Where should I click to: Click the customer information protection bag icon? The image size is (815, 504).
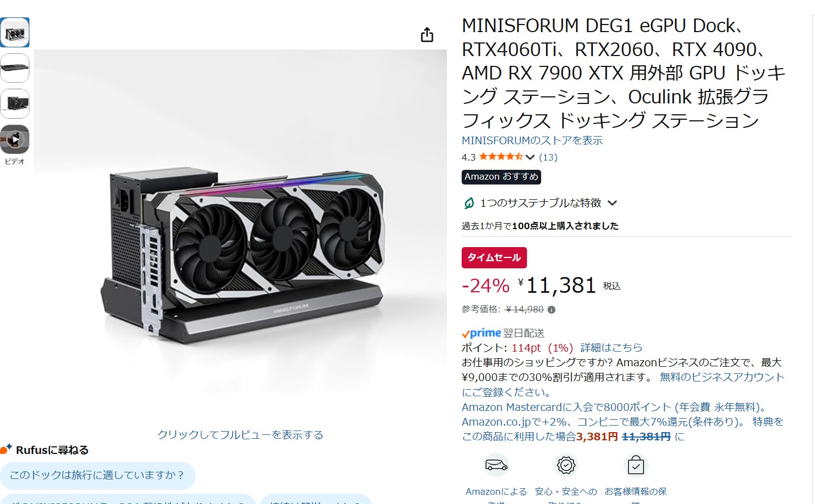click(636, 465)
